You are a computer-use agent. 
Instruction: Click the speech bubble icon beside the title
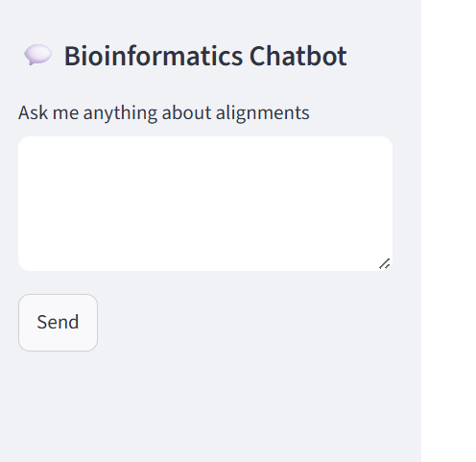coord(38,55)
